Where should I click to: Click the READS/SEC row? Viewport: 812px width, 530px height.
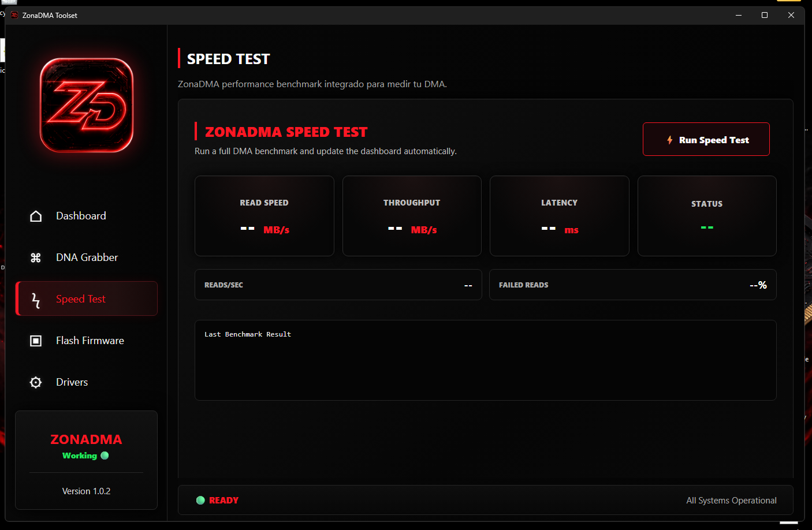(x=338, y=285)
